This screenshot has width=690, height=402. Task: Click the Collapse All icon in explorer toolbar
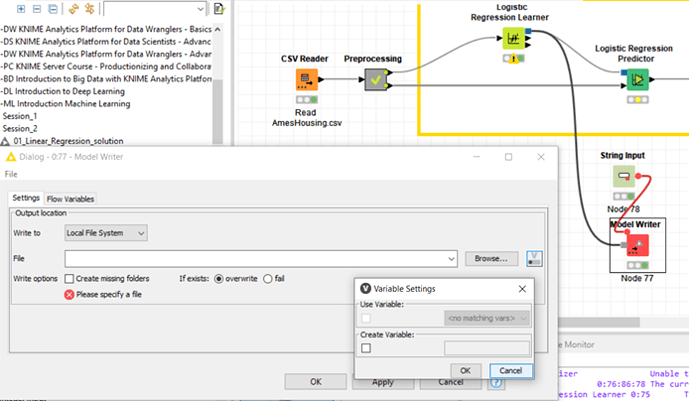click(x=53, y=9)
